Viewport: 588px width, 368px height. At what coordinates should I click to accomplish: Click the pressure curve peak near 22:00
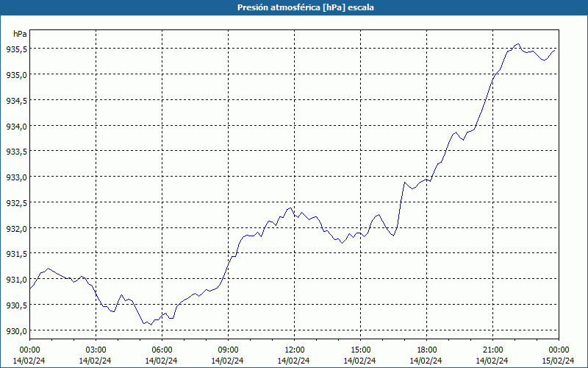pos(518,44)
